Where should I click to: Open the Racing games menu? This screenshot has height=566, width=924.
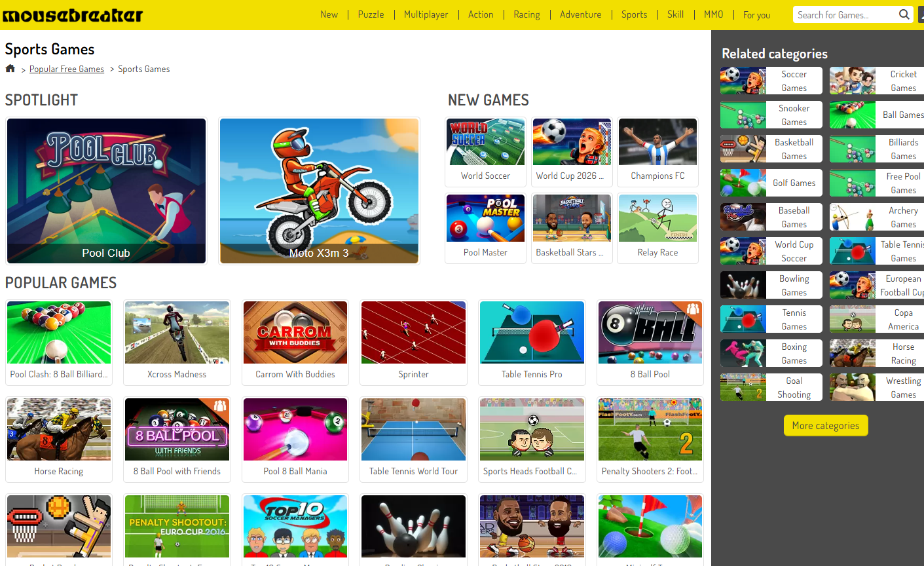[527, 14]
